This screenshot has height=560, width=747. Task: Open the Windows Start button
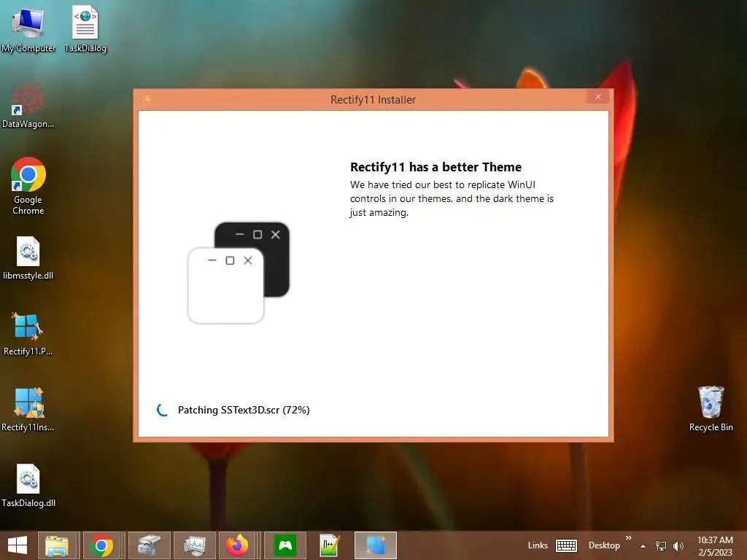click(x=18, y=545)
